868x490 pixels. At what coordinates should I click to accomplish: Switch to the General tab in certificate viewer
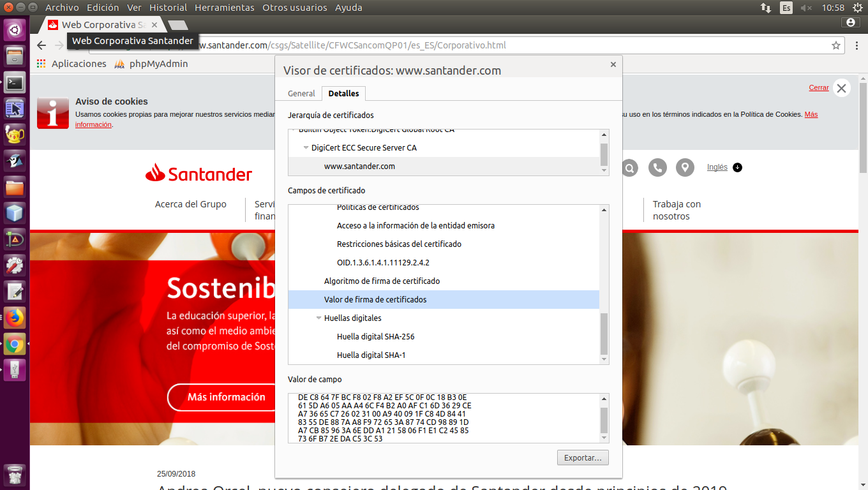point(301,93)
